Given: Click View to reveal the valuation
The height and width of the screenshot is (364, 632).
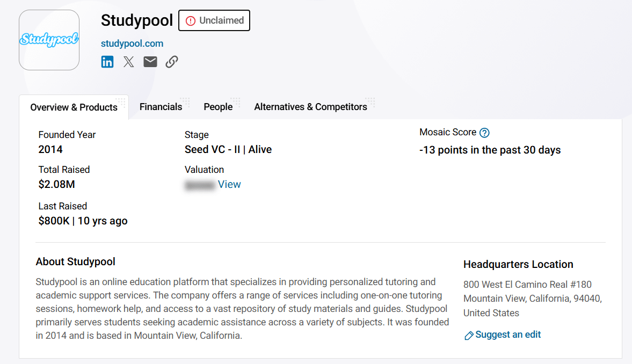Looking at the screenshot, I should point(229,184).
